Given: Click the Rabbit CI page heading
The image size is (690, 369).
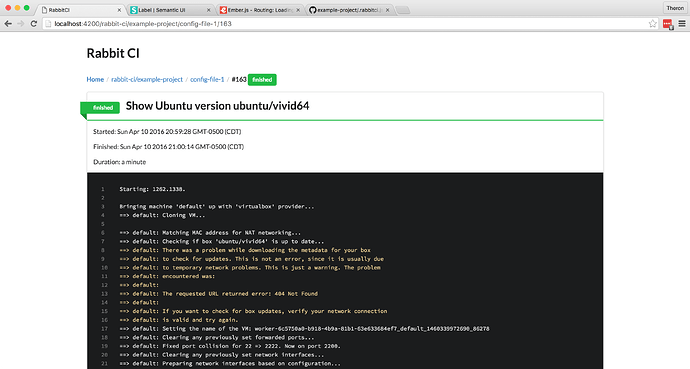Looking at the screenshot, I should pos(113,53).
